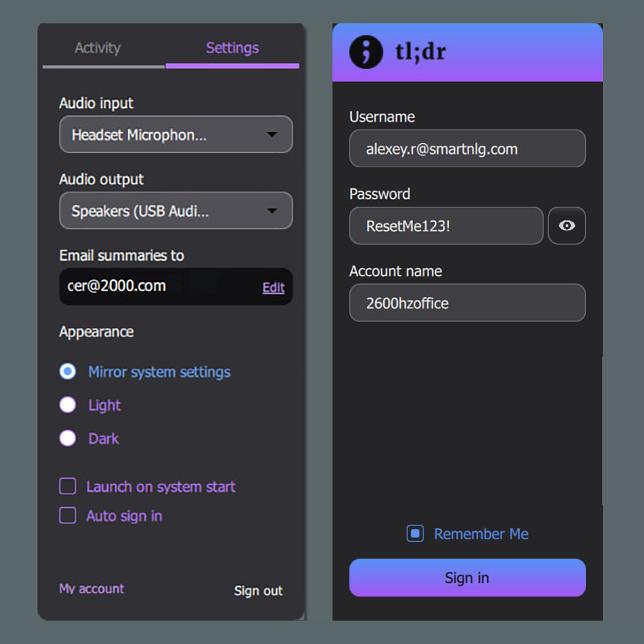This screenshot has width=644, height=644.
Task: Click Sign out in settings
Action: (x=258, y=591)
